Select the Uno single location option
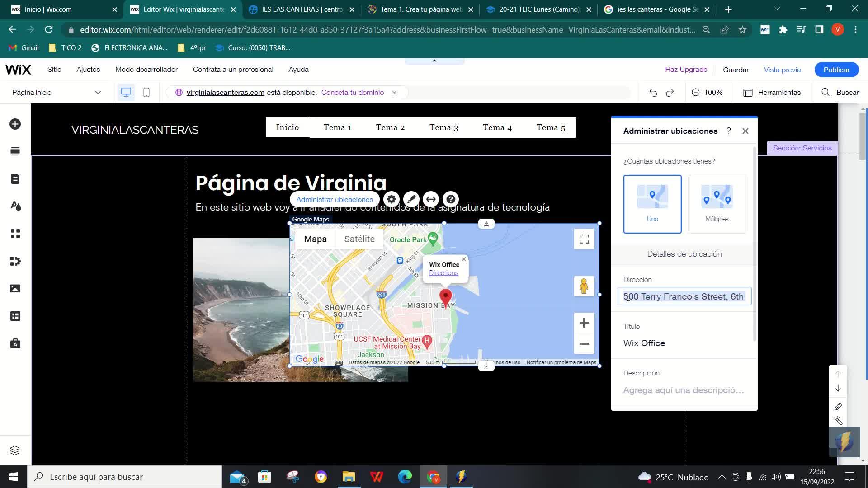Screen dimensions: 868x488 652,204
